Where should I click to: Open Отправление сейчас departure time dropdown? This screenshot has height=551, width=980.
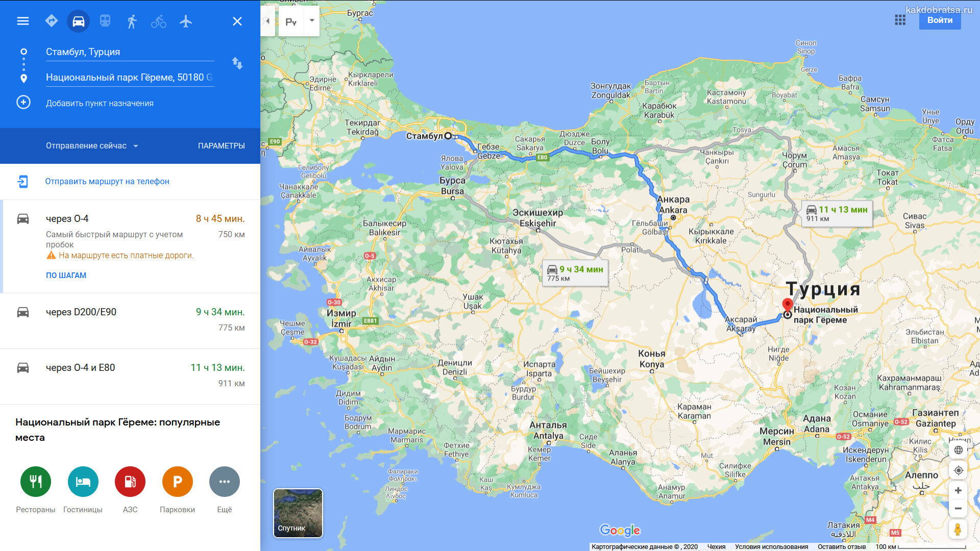pyautogui.click(x=92, y=145)
